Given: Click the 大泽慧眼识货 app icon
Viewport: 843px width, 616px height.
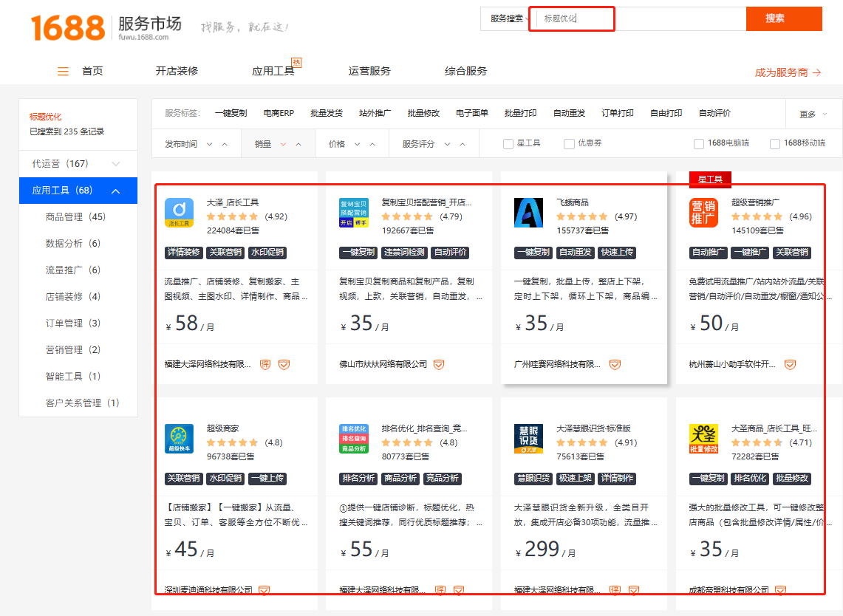Looking at the screenshot, I should [528, 439].
